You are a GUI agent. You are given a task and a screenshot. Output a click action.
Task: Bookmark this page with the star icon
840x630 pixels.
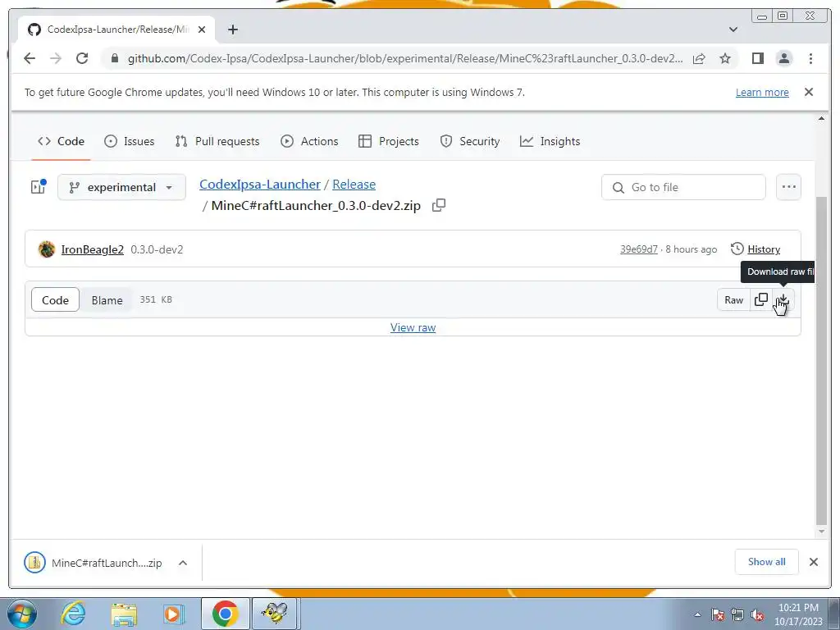coord(725,58)
